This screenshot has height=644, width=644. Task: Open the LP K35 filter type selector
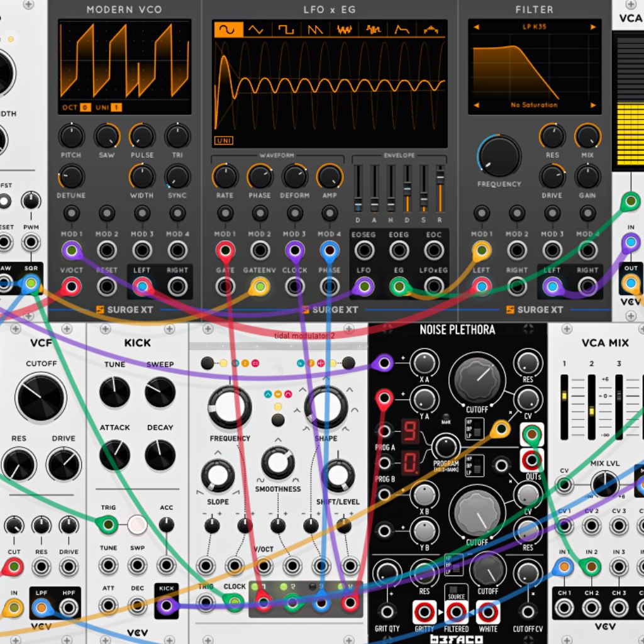pos(535,27)
